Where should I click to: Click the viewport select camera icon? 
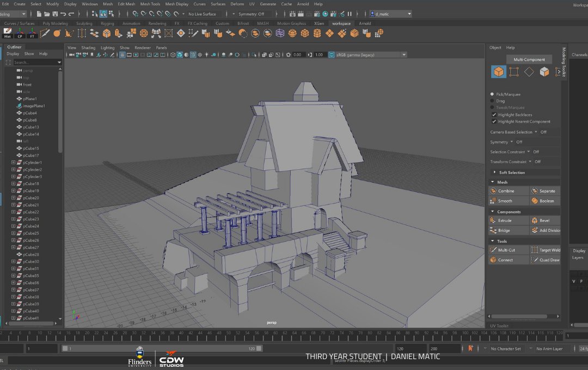[72, 55]
